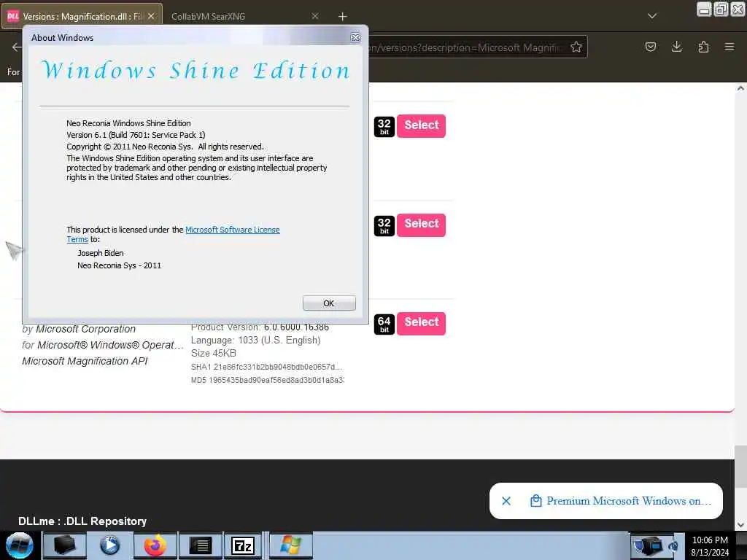
Task: Click the Microsoft Magnification API text
Action: click(85, 362)
